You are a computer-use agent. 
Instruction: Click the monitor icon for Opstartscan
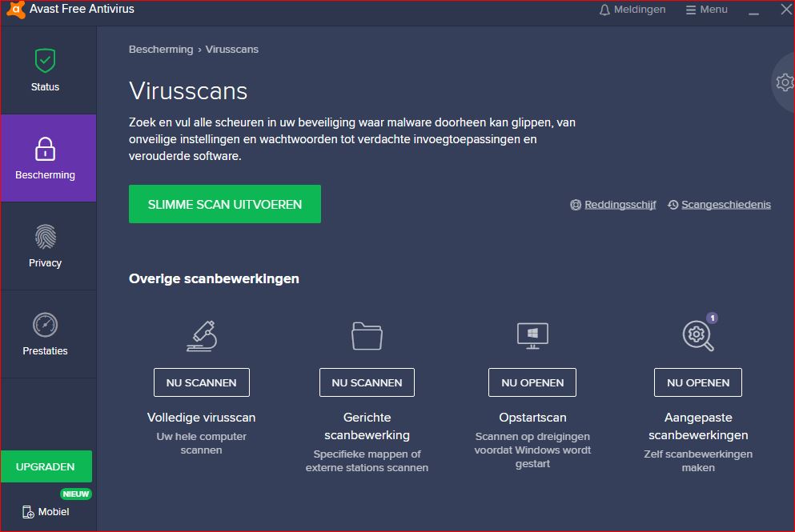click(x=532, y=336)
